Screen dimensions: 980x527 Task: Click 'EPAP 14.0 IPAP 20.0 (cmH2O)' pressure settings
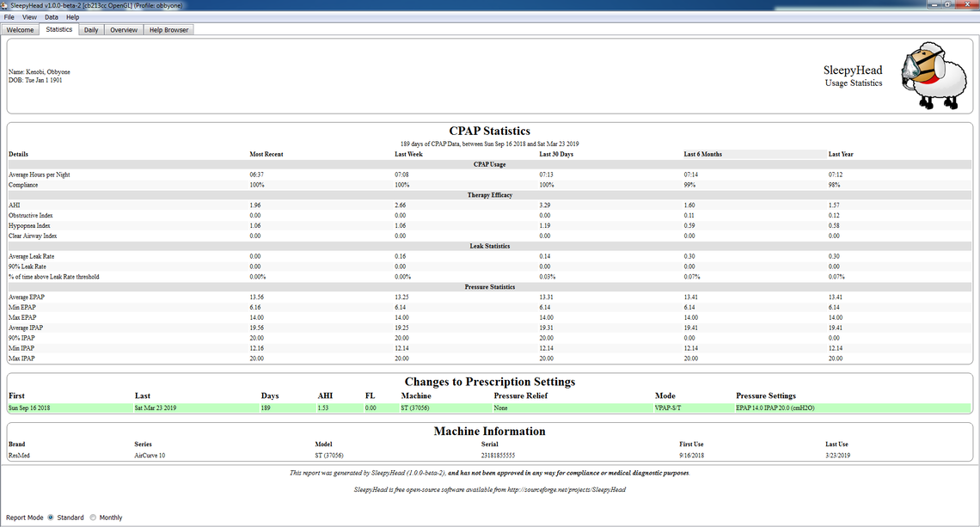[x=775, y=408]
